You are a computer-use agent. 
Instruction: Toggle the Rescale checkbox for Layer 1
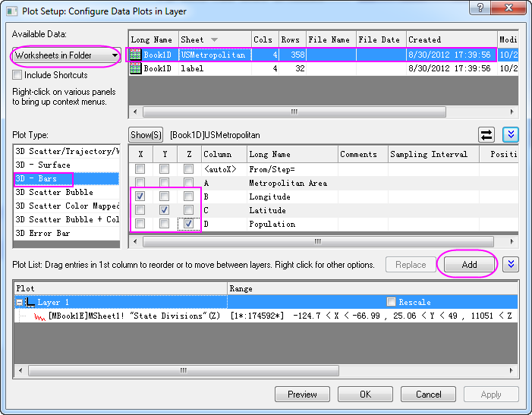coord(392,302)
